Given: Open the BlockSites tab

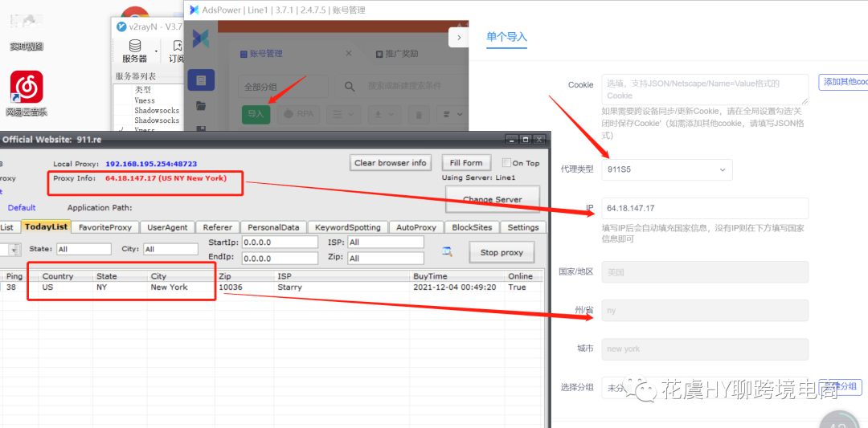Looking at the screenshot, I should click(473, 227).
